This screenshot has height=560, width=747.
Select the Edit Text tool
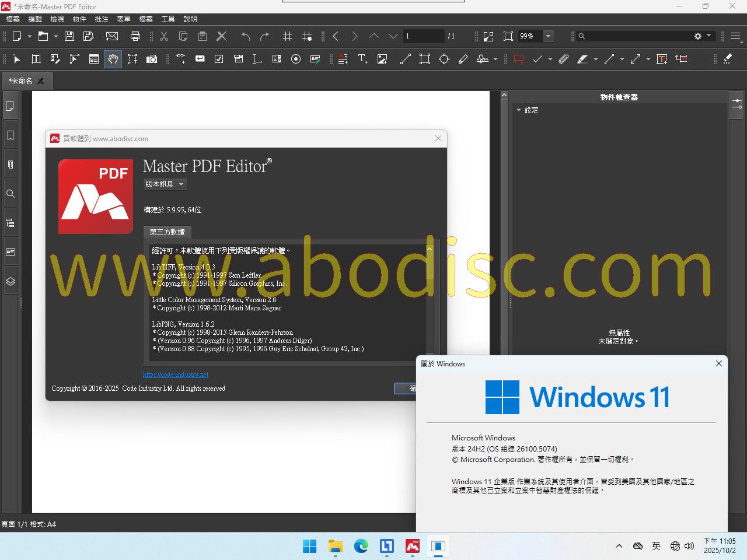tap(36, 59)
